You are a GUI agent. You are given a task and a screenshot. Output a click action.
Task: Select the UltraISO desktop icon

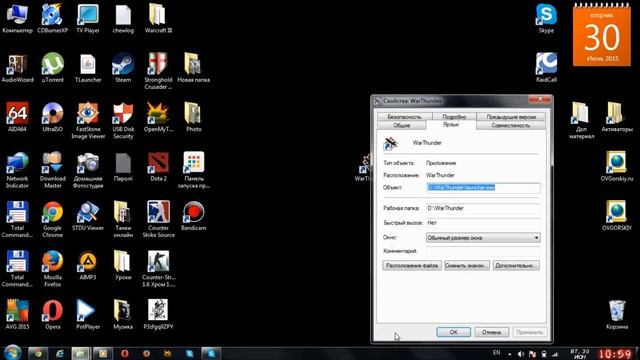point(53,117)
